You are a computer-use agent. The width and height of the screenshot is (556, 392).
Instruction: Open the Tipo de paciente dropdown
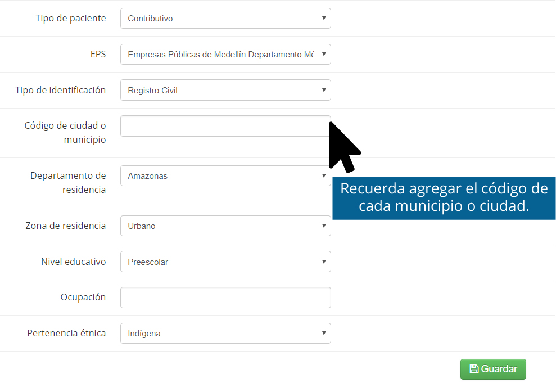pyautogui.click(x=225, y=19)
